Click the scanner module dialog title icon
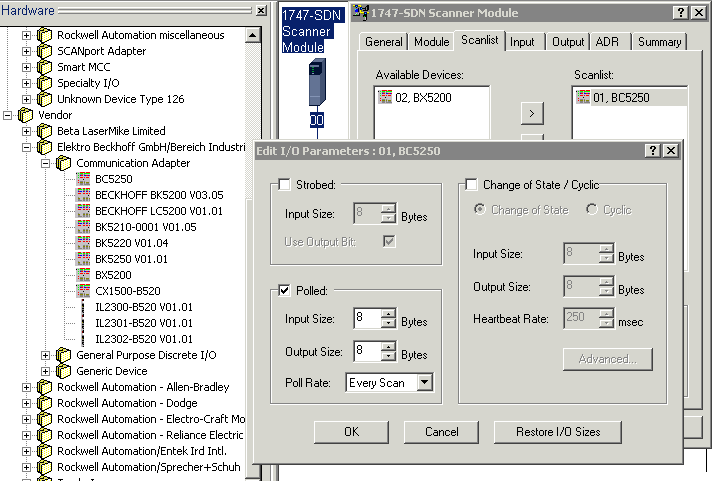Image resolution: width=712 pixels, height=481 pixels. 361,12
